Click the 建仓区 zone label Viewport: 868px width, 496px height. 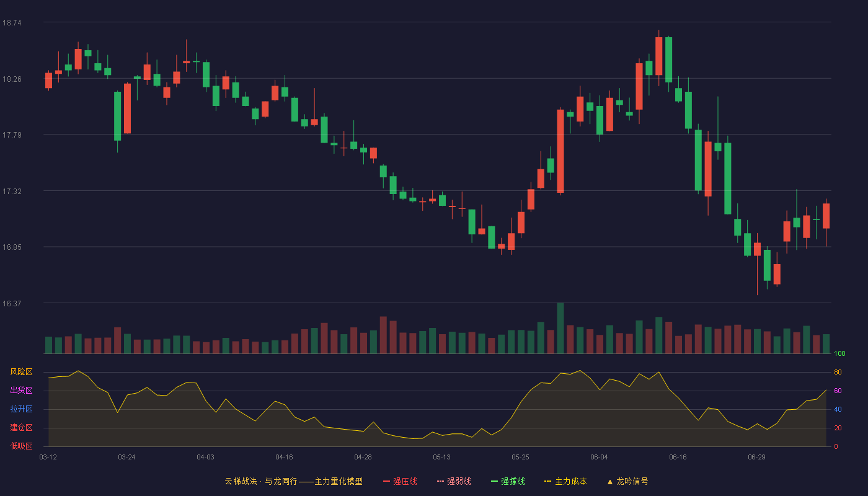(21, 428)
